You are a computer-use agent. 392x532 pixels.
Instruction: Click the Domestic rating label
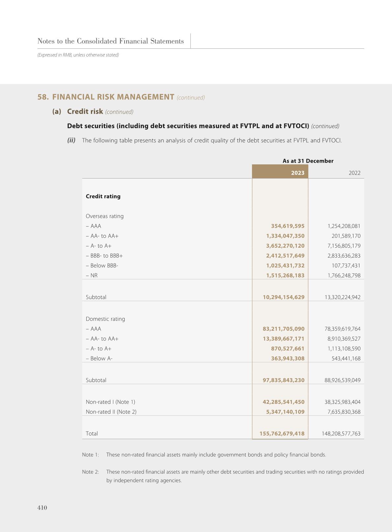(105, 319)
